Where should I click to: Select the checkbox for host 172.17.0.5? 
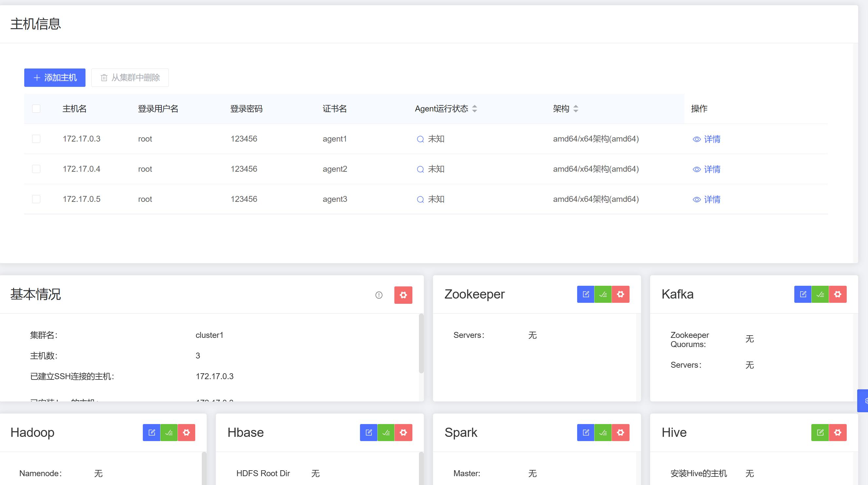pos(36,199)
